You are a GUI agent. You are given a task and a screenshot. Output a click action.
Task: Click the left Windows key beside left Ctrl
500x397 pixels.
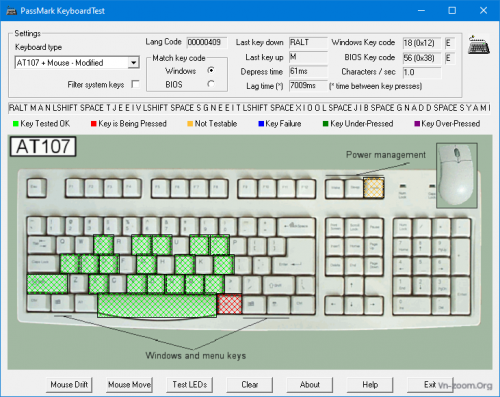pyautogui.click(x=62, y=303)
